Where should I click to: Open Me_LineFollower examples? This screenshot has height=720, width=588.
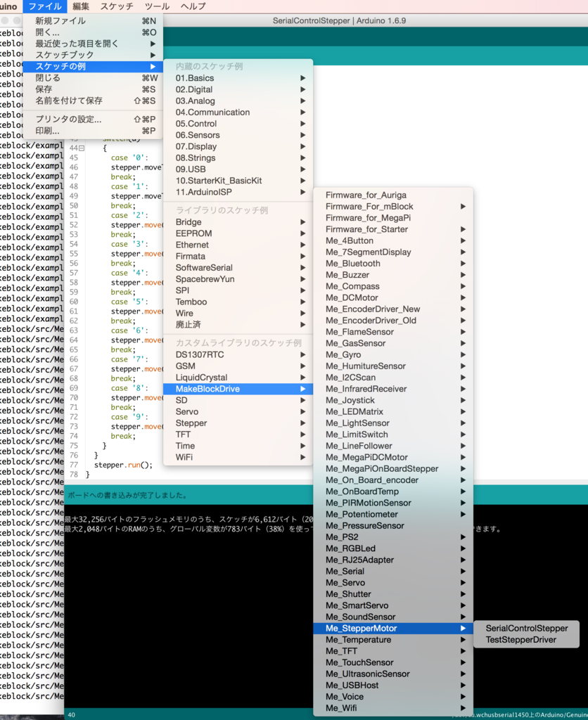393,446
